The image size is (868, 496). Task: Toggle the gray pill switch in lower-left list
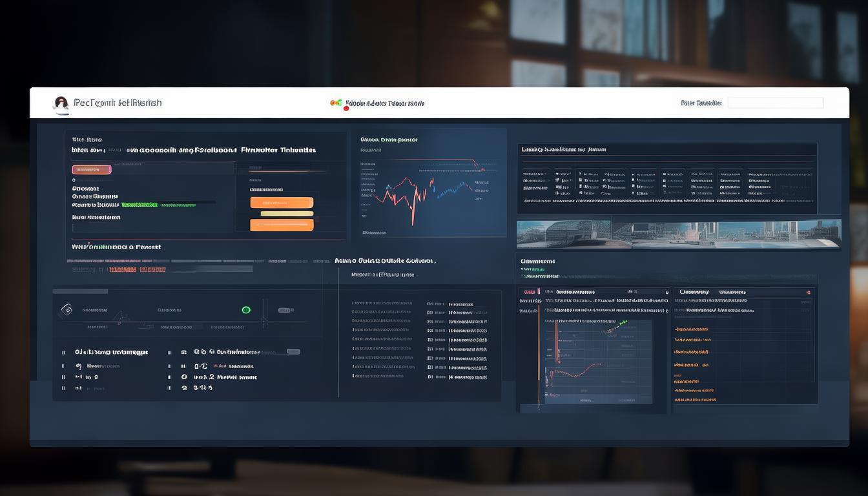pyautogui.click(x=293, y=352)
